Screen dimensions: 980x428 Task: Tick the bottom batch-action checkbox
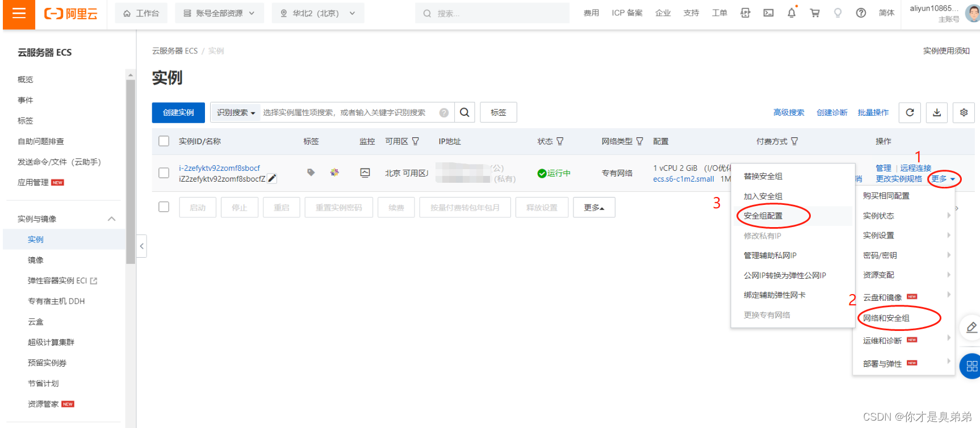[164, 207]
